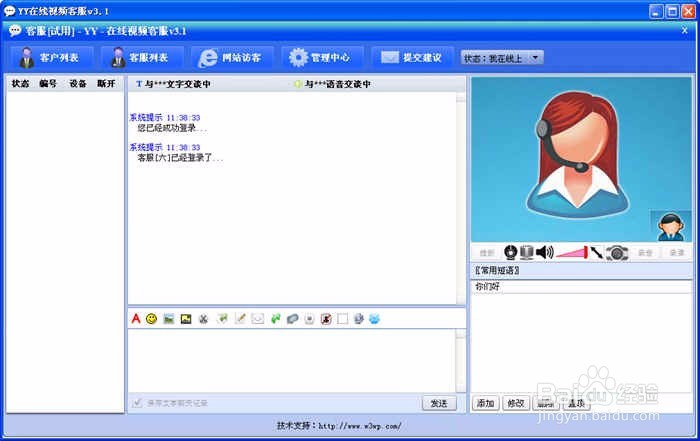Click the 编号 column header
Screen dimensions: 700x441
pos(48,83)
